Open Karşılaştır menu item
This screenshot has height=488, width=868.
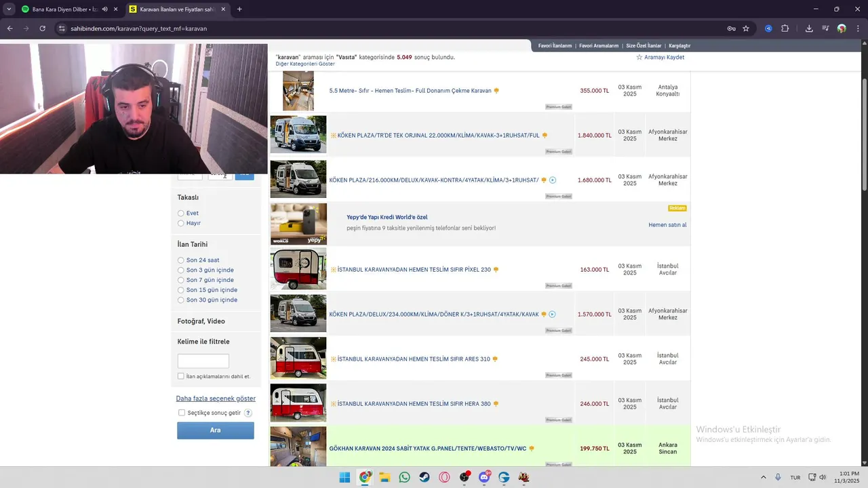click(679, 46)
